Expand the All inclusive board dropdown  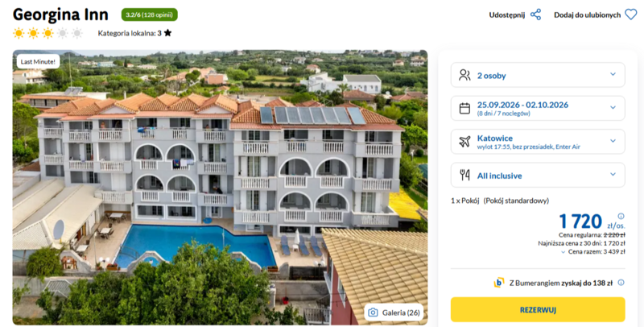click(538, 175)
